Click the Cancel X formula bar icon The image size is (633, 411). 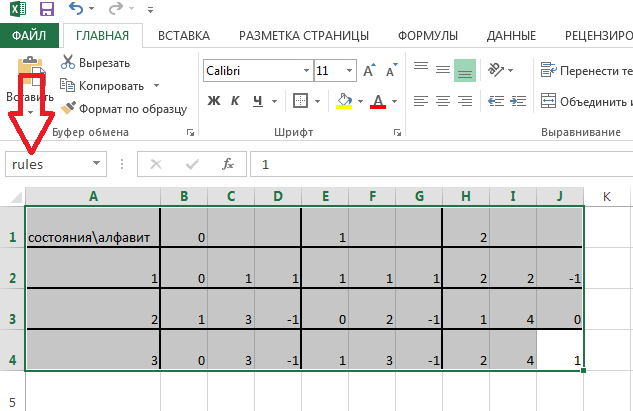pos(156,164)
